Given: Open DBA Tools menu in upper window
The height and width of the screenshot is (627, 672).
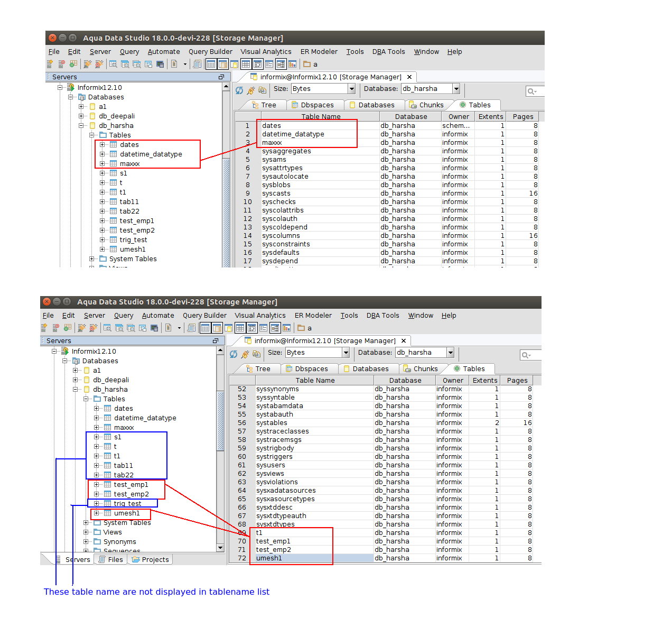Looking at the screenshot, I should 388,52.
